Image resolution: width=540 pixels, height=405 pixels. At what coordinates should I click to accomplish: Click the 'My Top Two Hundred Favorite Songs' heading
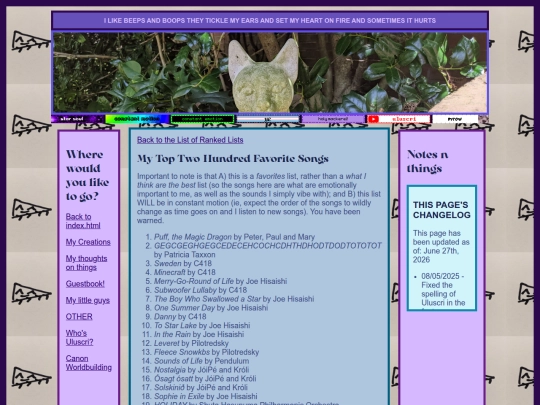[233, 158]
